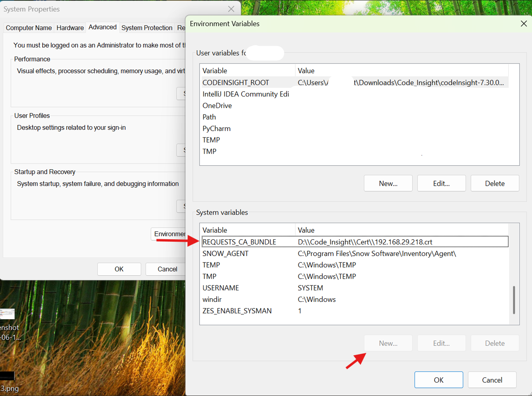Screen dimensions: 532x396
Task: Click Edit under User variables
Action: coord(441,183)
